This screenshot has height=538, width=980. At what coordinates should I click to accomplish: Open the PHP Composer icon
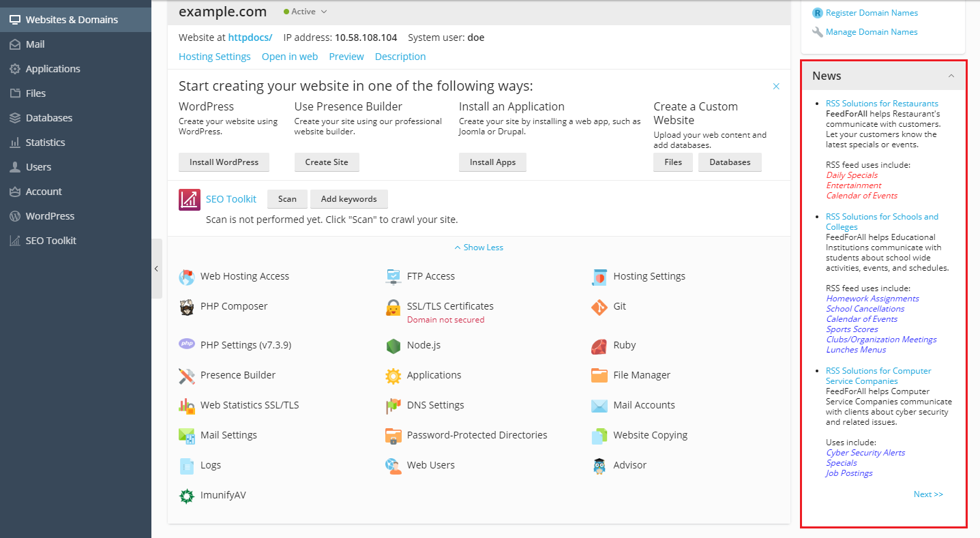click(187, 307)
